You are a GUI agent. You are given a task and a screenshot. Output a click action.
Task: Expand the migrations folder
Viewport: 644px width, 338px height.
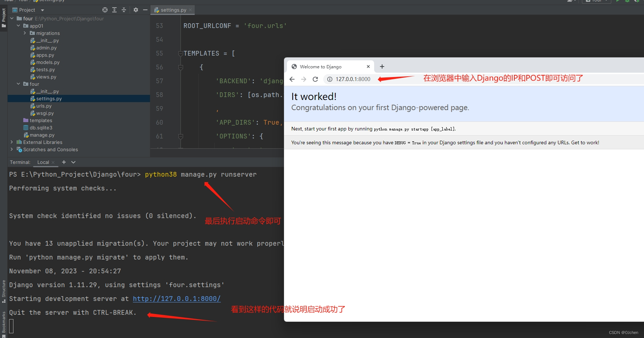click(x=25, y=33)
